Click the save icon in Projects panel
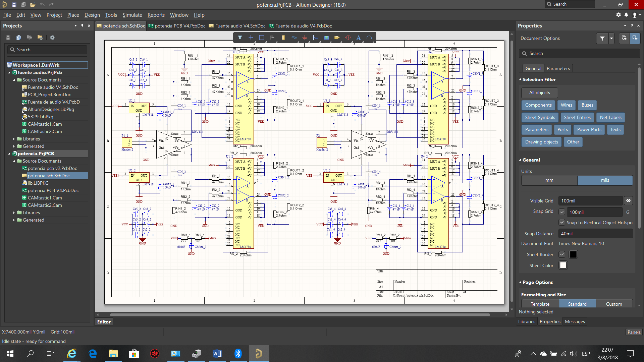Viewport: 644px width, 362px height. click(8, 38)
